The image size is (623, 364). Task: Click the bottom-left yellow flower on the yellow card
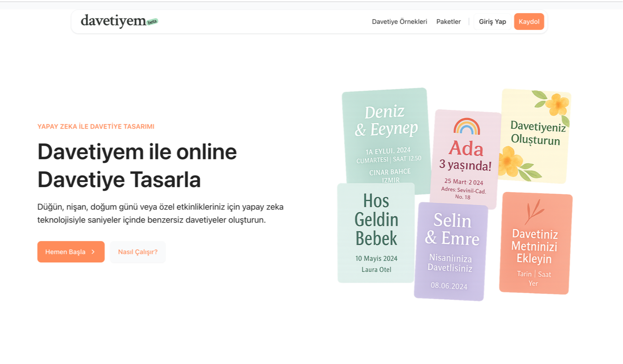[509, 162]
